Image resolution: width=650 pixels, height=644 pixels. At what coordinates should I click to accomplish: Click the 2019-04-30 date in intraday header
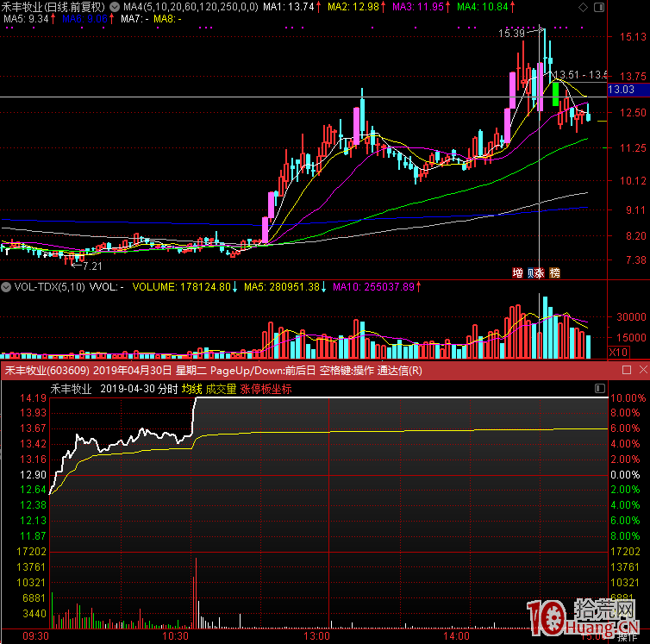click(128, 389)
